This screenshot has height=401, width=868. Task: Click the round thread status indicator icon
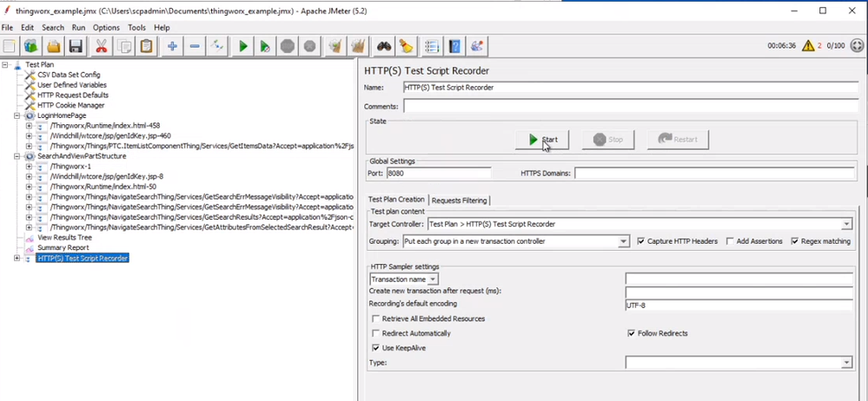[x=857, y=45]
